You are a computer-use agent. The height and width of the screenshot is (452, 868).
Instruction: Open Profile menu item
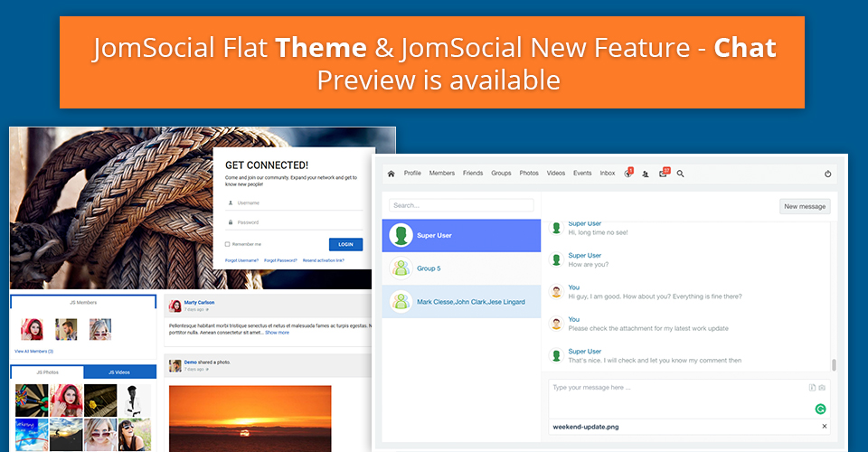(x=412, y=174)
